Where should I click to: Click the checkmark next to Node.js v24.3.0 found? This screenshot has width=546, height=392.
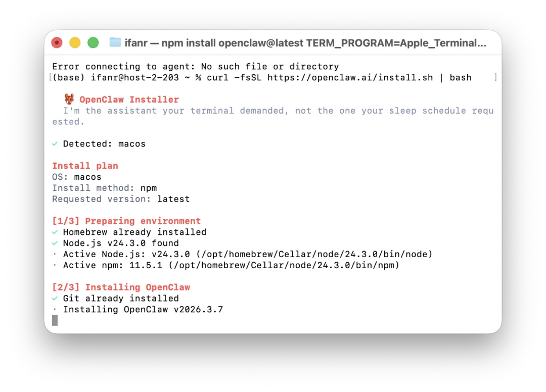pos(55,243)
